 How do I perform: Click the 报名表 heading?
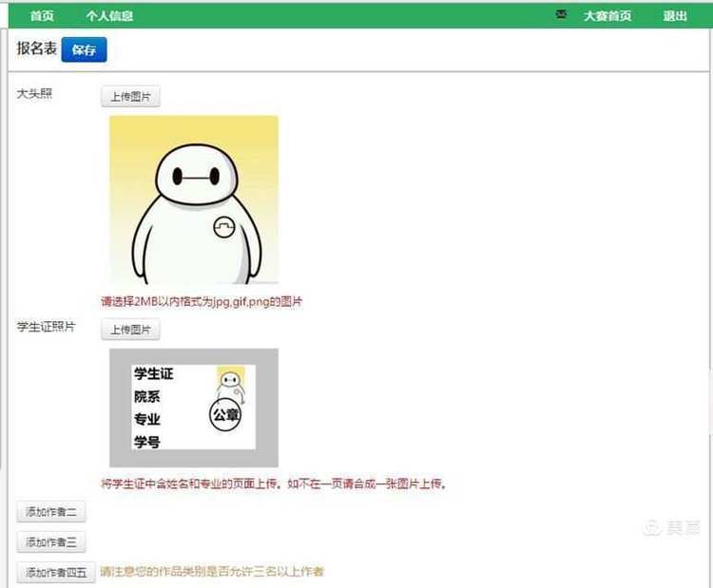point(36,48)
